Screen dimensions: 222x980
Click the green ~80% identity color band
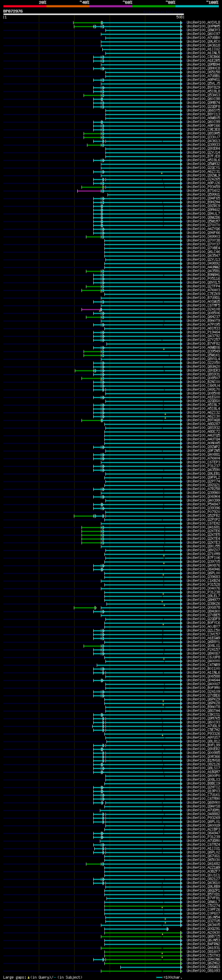(154, 7)
